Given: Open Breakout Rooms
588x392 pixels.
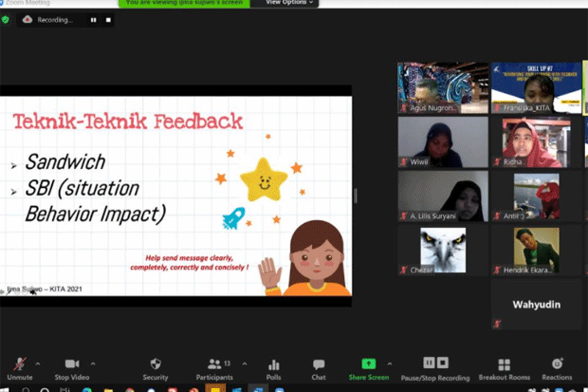Looking at the screenshot, I should coord(505,369).
